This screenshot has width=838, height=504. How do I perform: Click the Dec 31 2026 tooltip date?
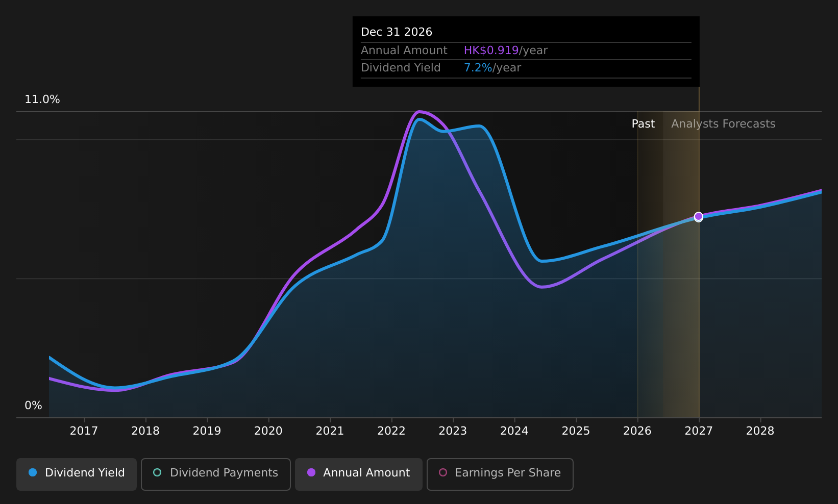coord(397,32)
